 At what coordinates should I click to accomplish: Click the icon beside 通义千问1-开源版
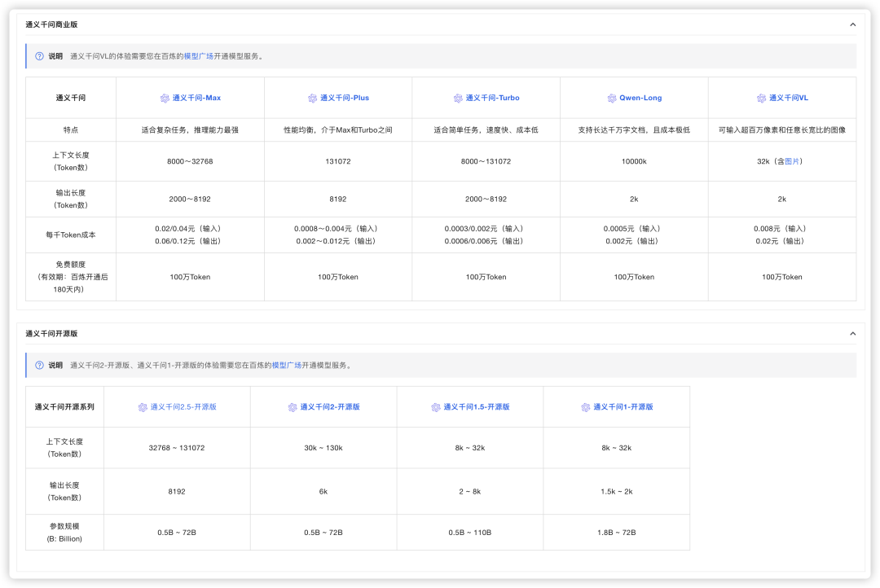coord(585,407)
